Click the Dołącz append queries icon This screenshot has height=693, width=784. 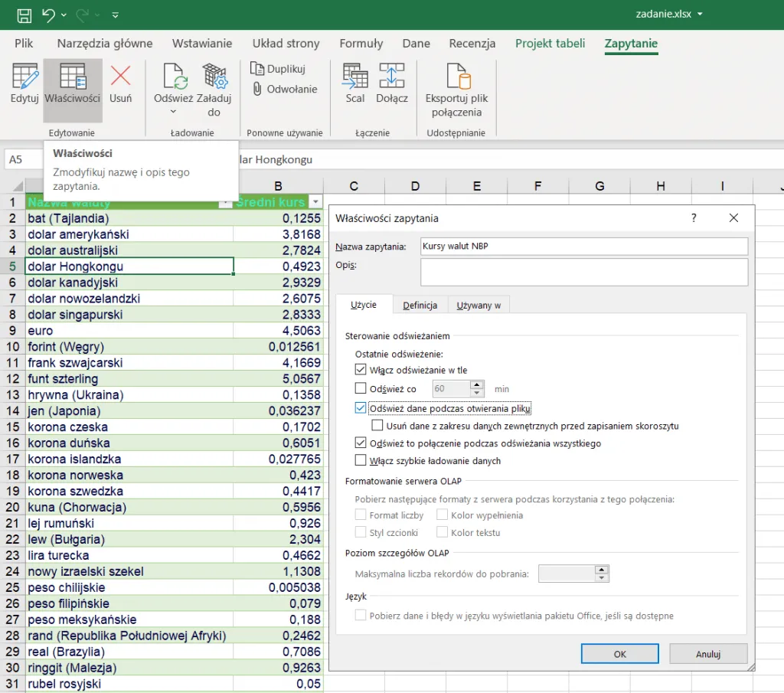pos(391,76)
